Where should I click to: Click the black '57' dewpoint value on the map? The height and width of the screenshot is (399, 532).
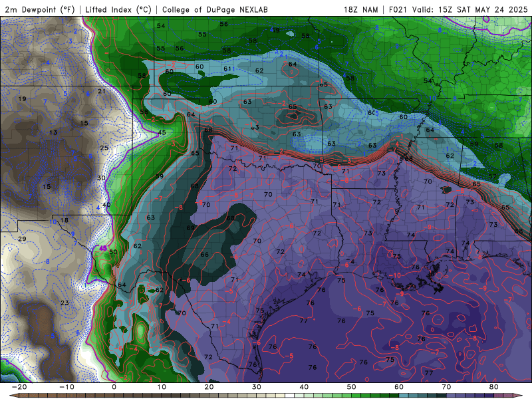click(x=492, y=176)
